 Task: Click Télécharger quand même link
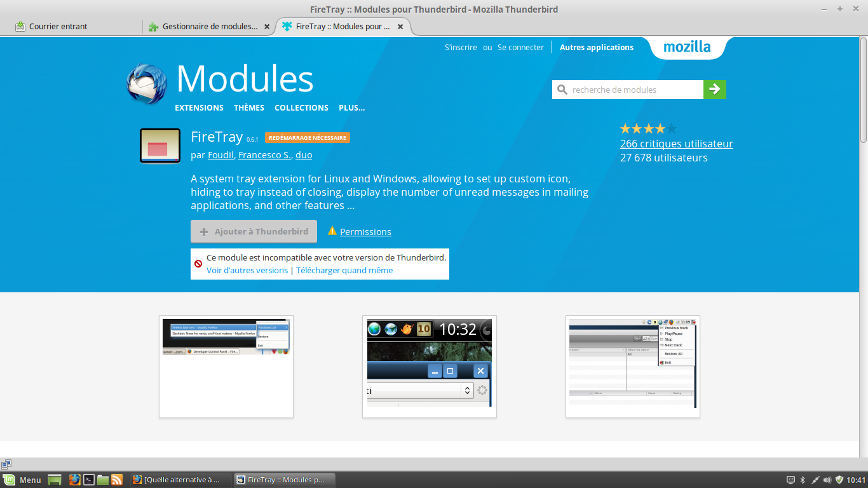(344, 270)
